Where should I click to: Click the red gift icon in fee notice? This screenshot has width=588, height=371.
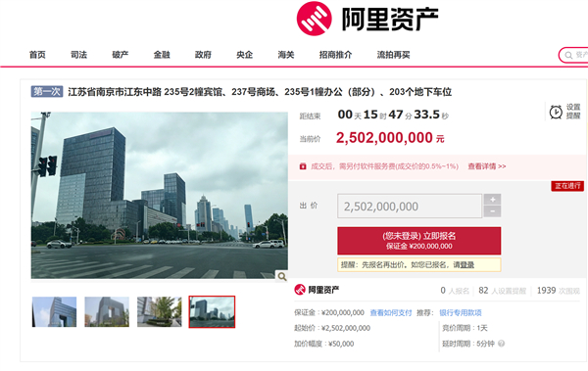coord(303,166)
